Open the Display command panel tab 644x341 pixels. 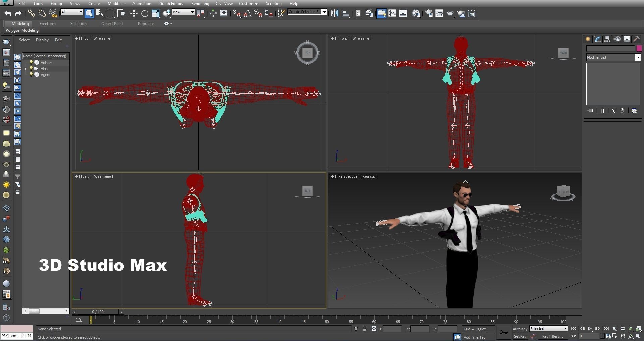point(627,39)
